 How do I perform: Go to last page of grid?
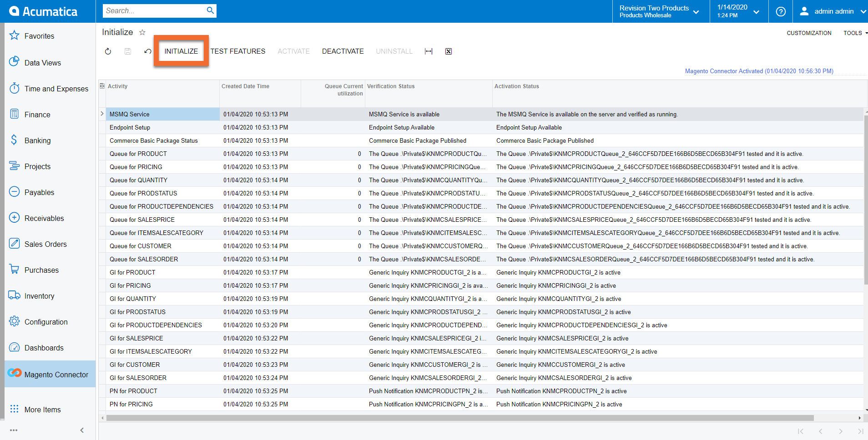[x=860, y=431]
